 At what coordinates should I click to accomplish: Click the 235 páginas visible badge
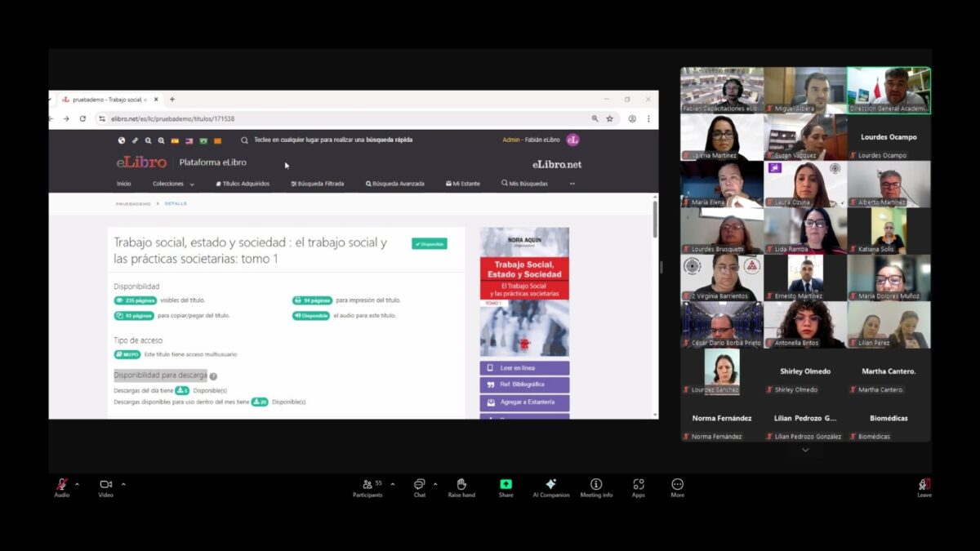(135, 300)
